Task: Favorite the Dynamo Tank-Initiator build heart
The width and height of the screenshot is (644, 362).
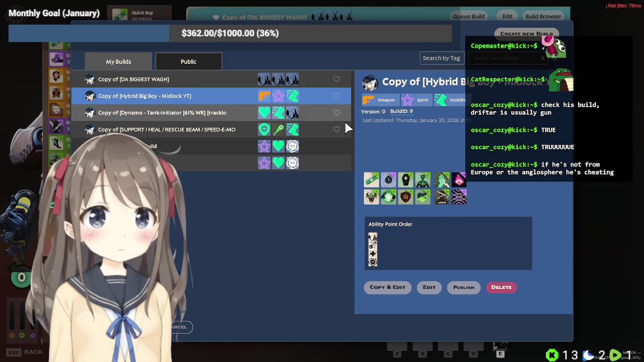Action: point(337,113)
